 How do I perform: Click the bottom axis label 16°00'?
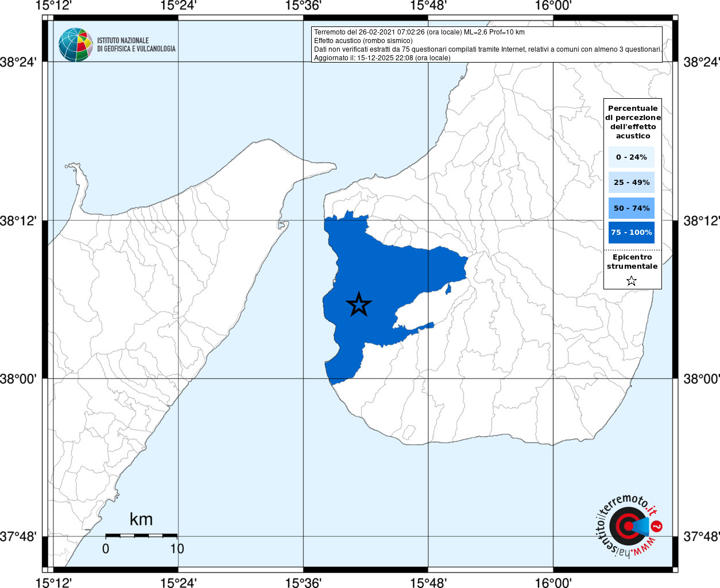(553, 583)
